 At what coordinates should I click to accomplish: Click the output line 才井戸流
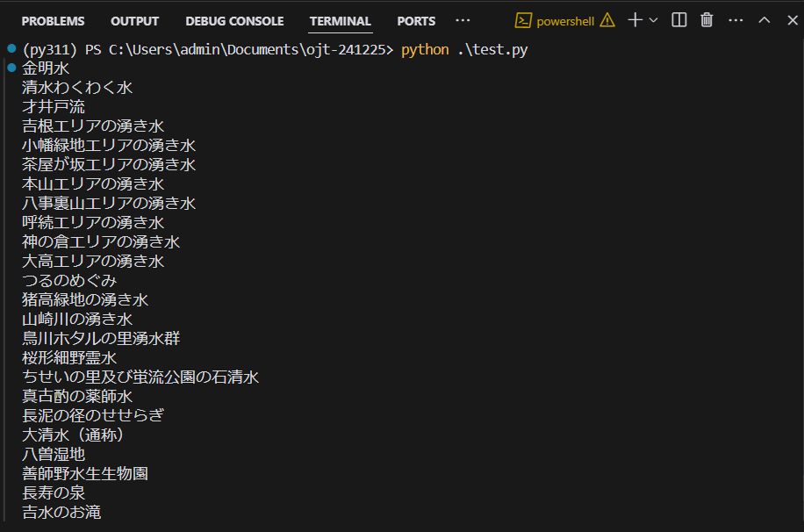(54, 107)
